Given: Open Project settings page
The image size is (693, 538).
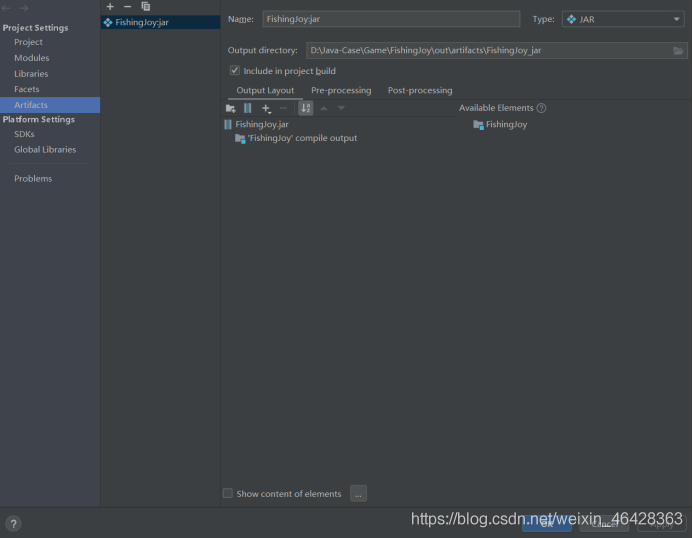Looking at the screenshot, I should click(28, 42).
